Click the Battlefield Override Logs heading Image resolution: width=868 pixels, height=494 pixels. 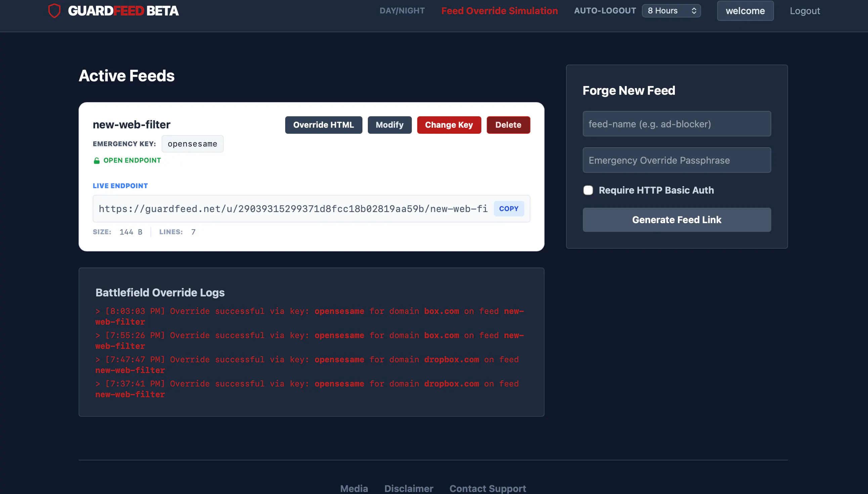[x=160, y=292]
